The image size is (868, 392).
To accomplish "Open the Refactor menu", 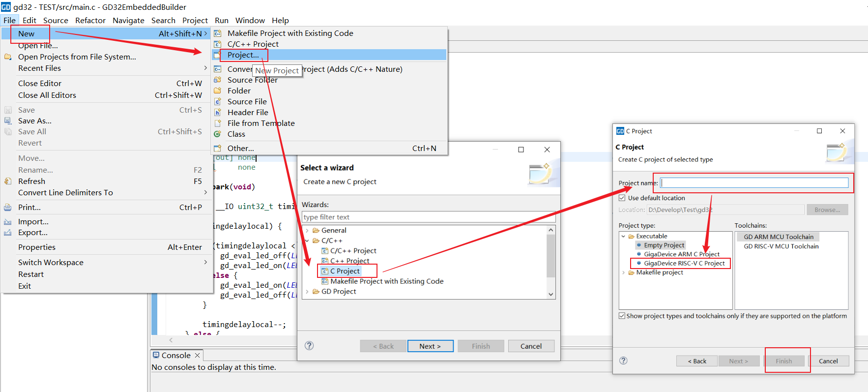I will click(x=90, y=20).
